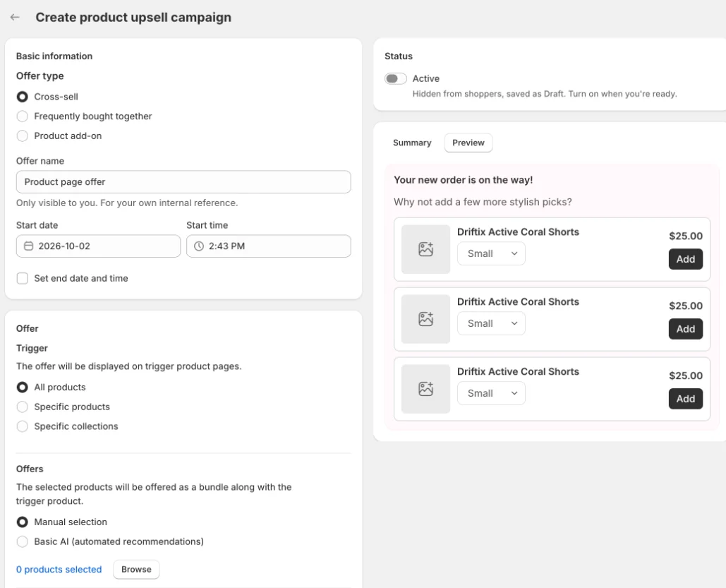Choose Specific collections trigger option
The image size is (726, 588).
tap(23, 426)
